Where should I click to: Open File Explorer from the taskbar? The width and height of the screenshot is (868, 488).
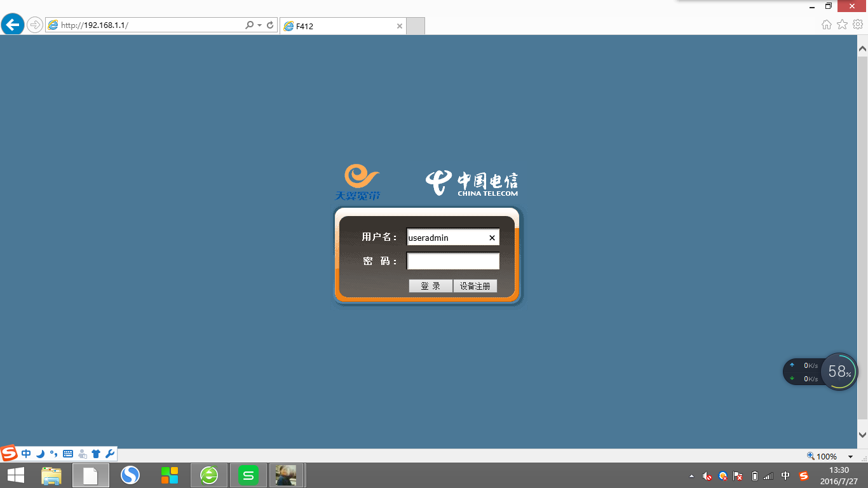pos(51,475)
